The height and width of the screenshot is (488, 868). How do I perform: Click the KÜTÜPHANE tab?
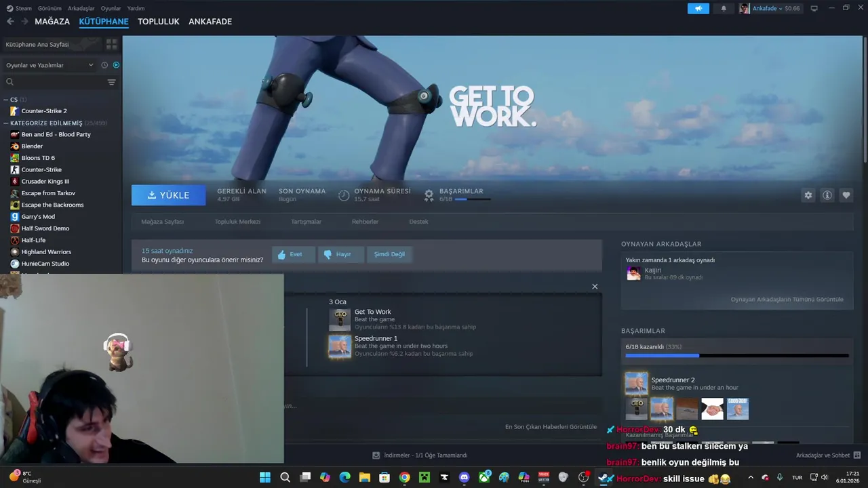pyautogui.click(x=104, y=22)
